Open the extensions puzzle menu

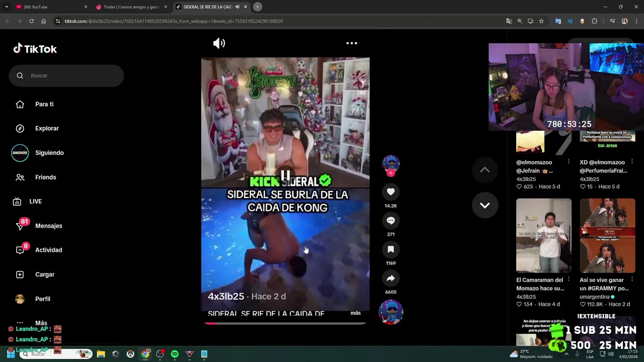(594, 21)
